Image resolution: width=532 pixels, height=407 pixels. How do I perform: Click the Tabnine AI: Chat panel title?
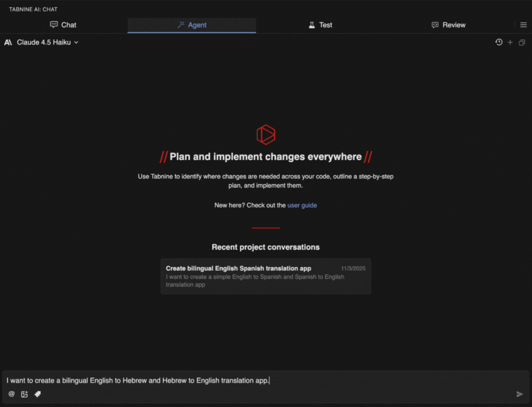[34, 10]
